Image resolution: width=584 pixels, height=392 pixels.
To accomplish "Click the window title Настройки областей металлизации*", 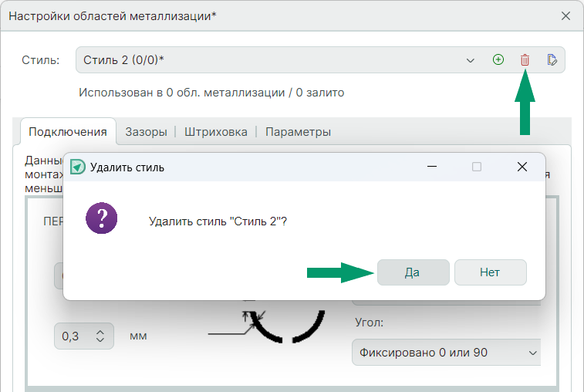I will click(113, 16).
